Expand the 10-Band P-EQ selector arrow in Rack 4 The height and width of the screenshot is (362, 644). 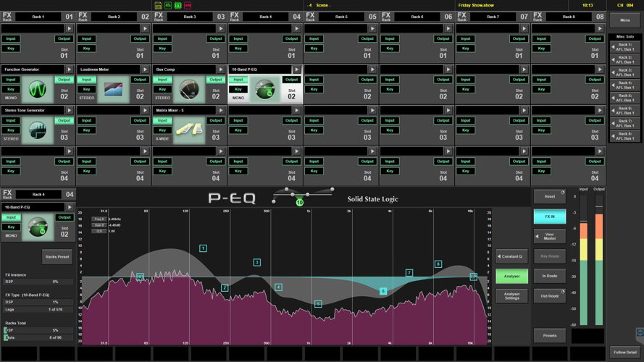[296, 70]
